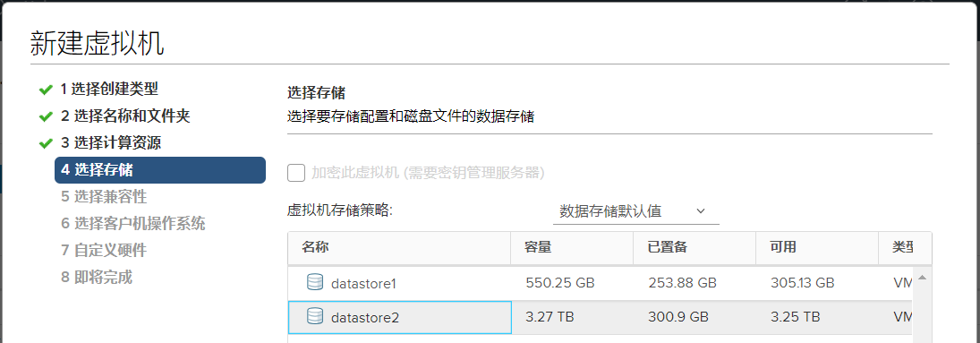
Task: Go to step 1 选择创建类型
Action: pos(109,89)
